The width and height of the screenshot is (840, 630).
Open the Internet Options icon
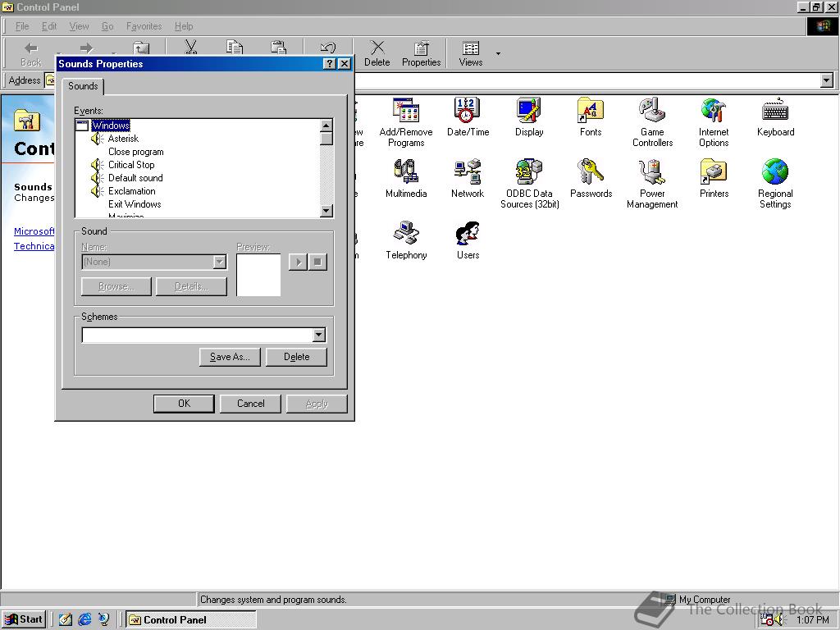(x=714, y=112)
